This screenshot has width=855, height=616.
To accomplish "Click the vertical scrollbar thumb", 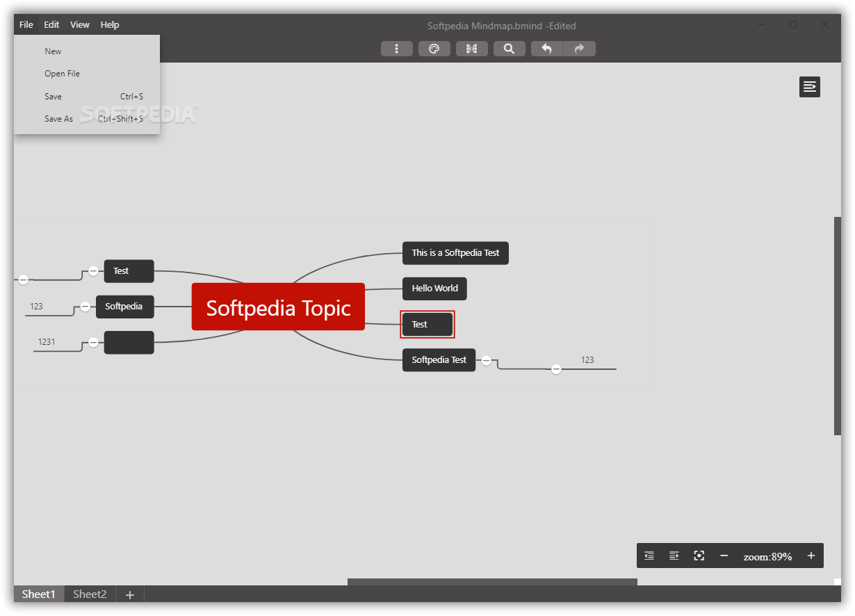I will (838, 326).
